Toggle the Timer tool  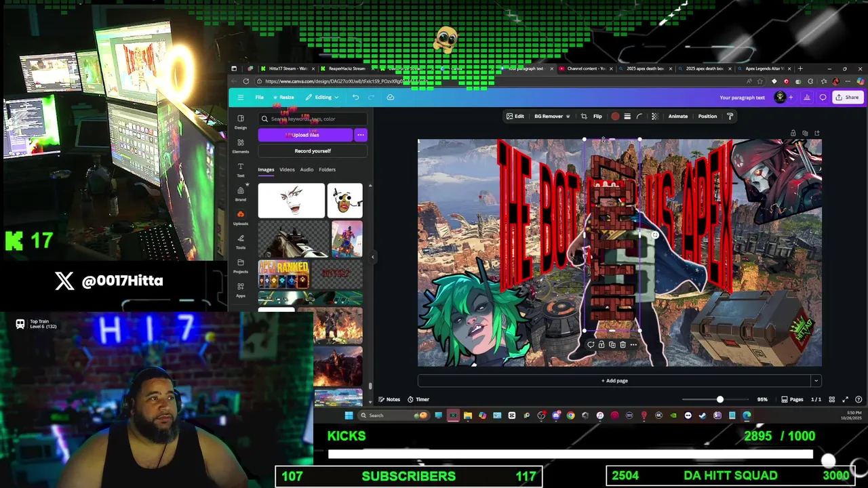tap(418, 399)
